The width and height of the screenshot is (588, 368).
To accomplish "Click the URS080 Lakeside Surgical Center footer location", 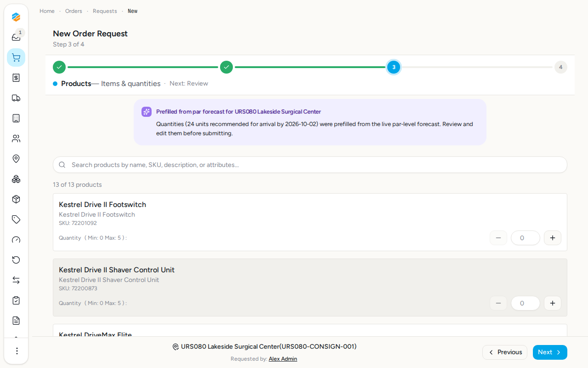I will pyautogui.click(x=265, y=347).
